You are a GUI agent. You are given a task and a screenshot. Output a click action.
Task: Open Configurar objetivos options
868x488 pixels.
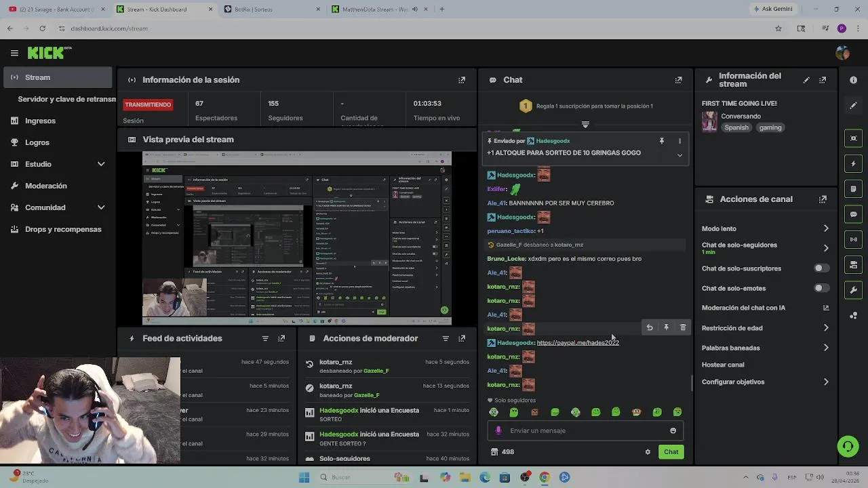765,382
